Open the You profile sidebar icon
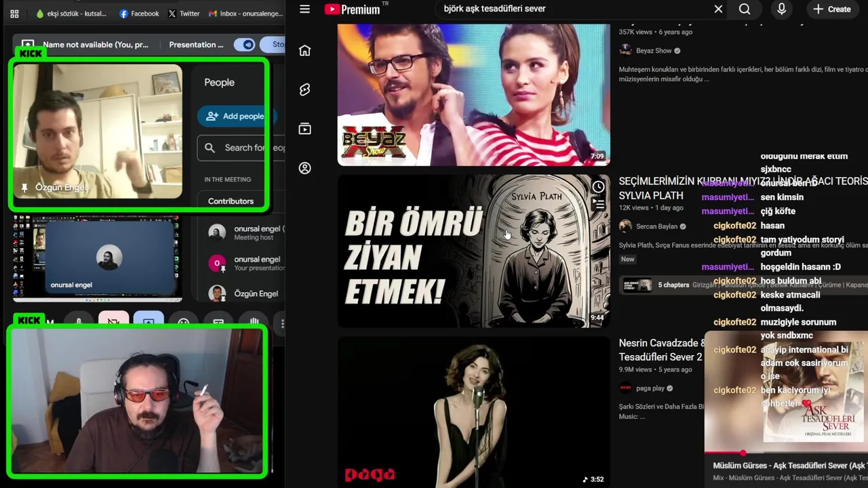Viewport: 868px width, 488px height. [x=304, y=168]
